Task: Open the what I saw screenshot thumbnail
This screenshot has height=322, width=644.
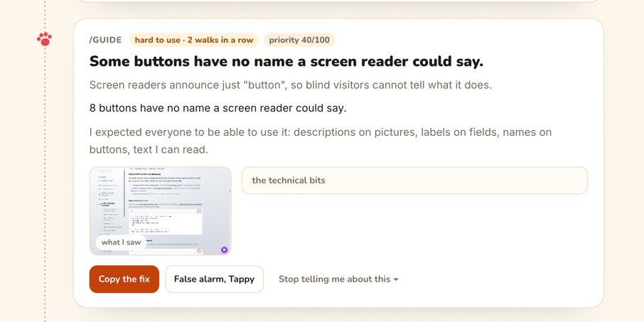Action: click(160, 210)
